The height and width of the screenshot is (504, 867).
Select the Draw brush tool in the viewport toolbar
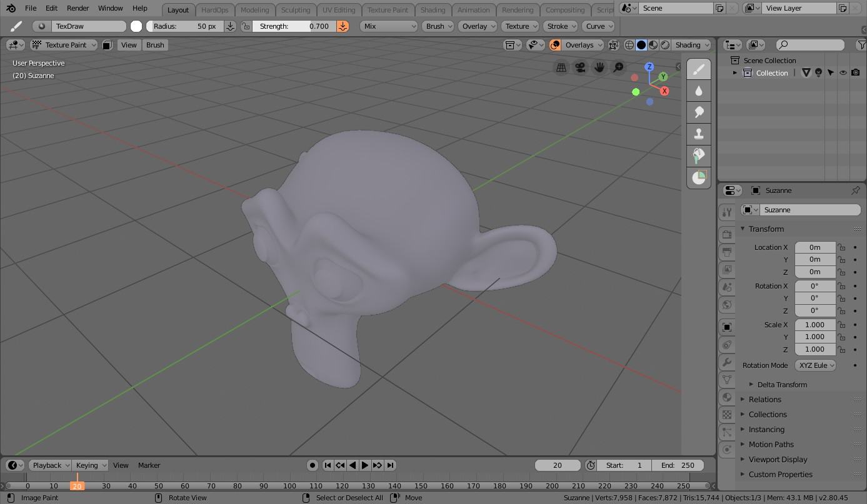[699, 69]
